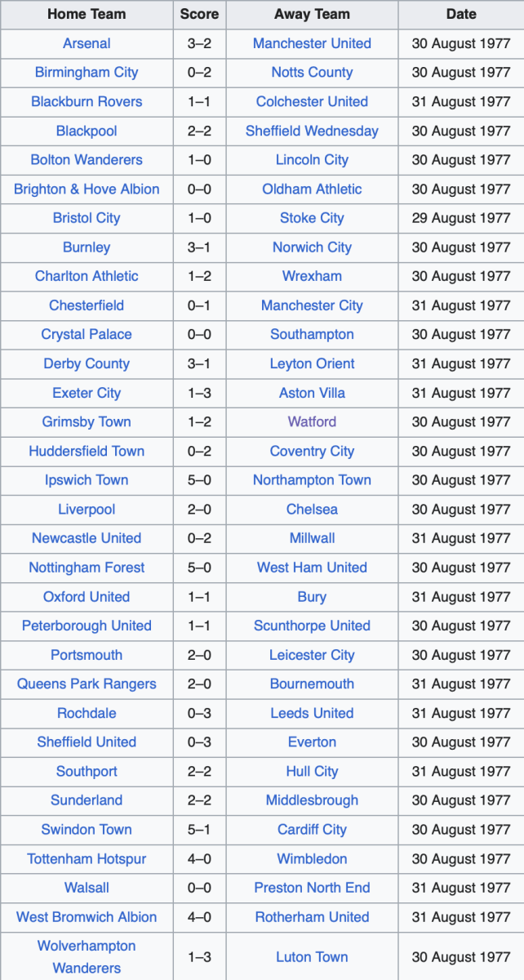Open the Nottingham Forest link
524x980 pixels.
[87, 568]
